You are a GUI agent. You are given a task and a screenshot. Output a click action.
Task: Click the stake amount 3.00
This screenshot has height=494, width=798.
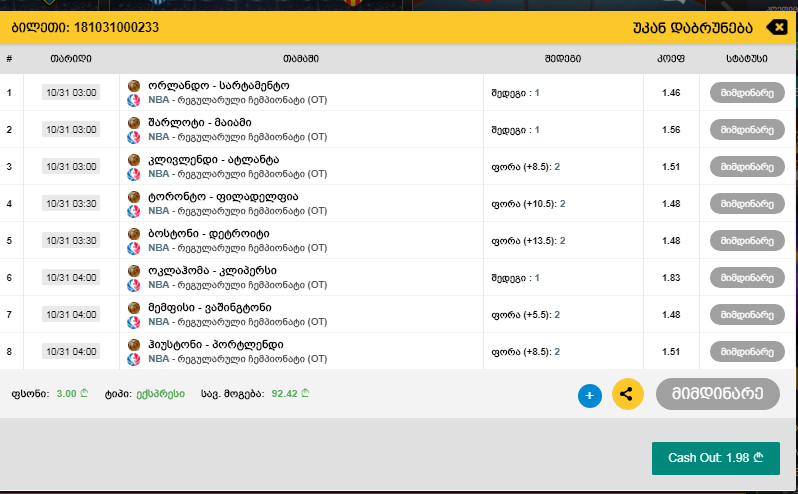72,394
